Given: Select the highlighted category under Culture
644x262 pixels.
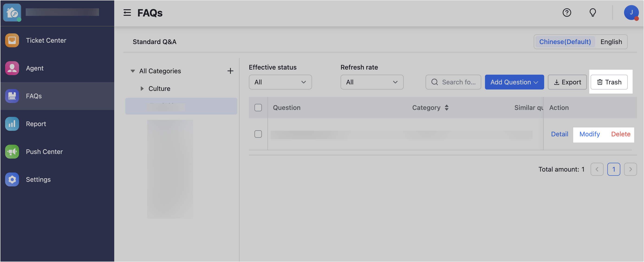Looking at the screenshot, I should point(181,106).
